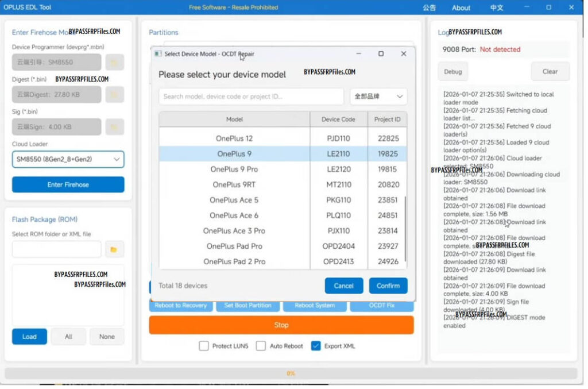Screen dimensions: 588x389
Task: Click the orange Stop button
Action: point(281,325)
